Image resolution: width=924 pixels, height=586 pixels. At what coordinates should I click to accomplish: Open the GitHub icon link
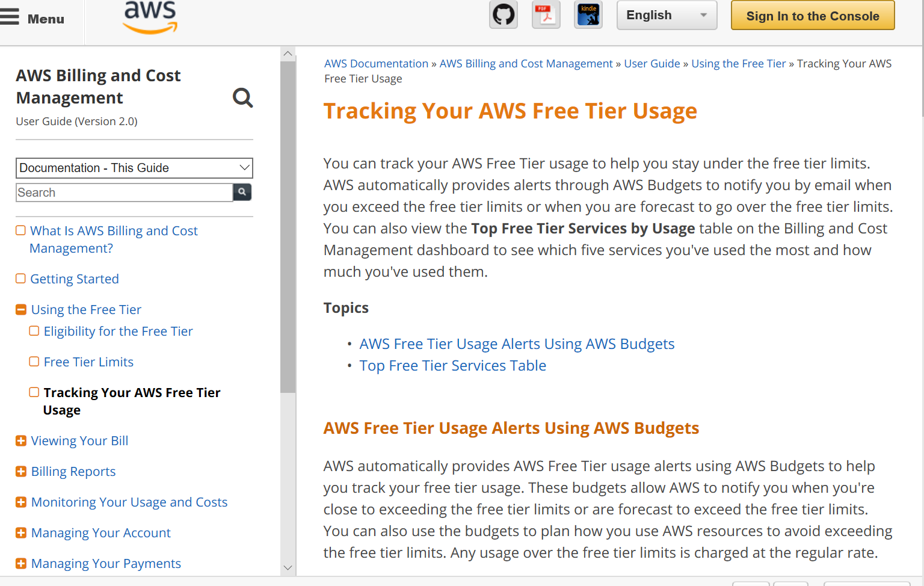point(504,14)
